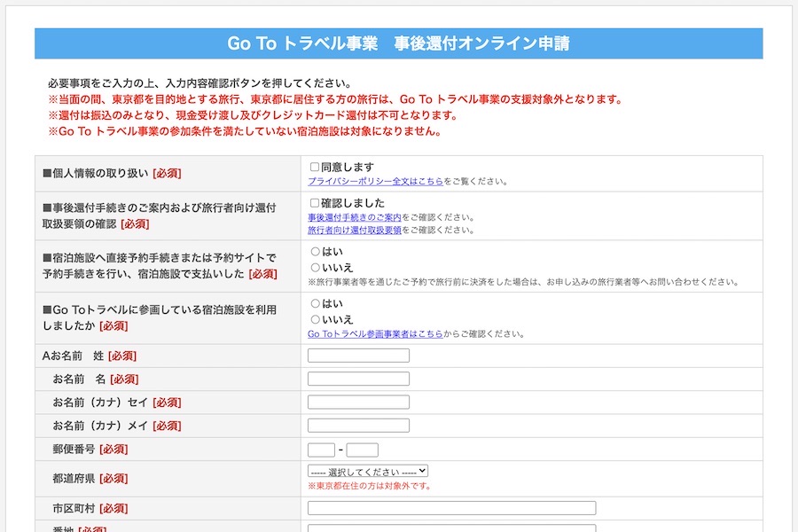Select いいえ for direct booking at lodging facility
This screenshot has height=532, width=798.
(315, 267)
